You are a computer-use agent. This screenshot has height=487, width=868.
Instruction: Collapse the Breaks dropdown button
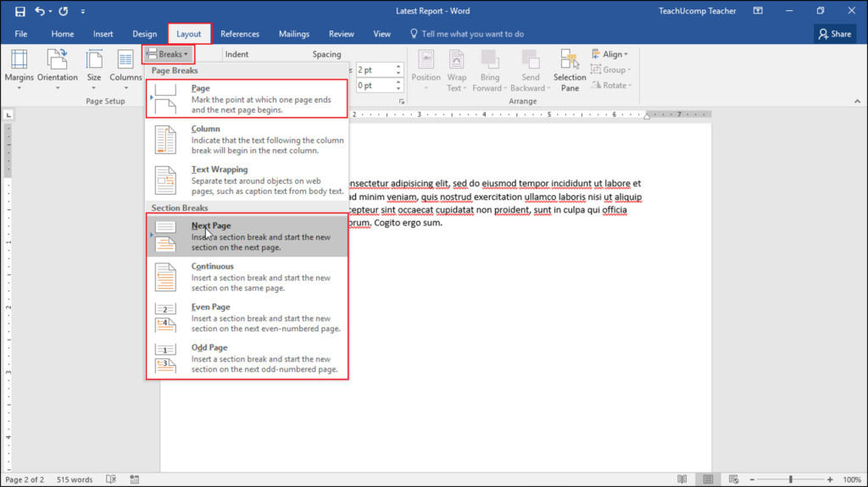[168, 54]
